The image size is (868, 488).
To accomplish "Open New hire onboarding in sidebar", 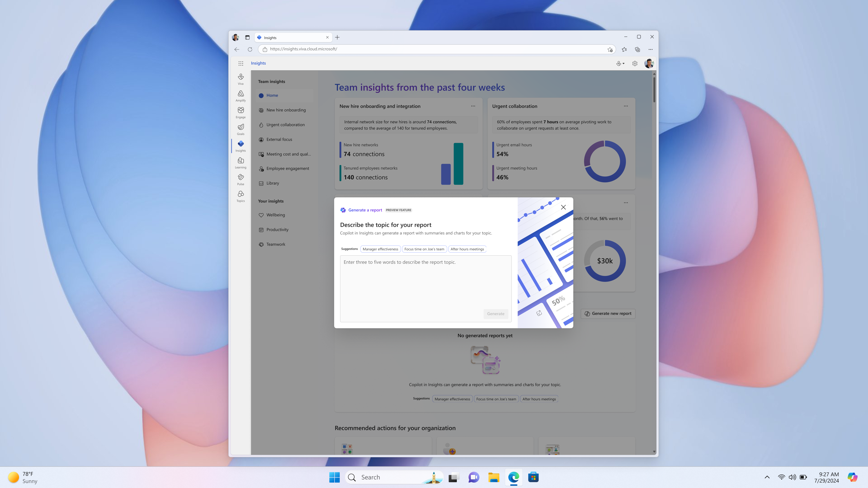I will point(285,110).
